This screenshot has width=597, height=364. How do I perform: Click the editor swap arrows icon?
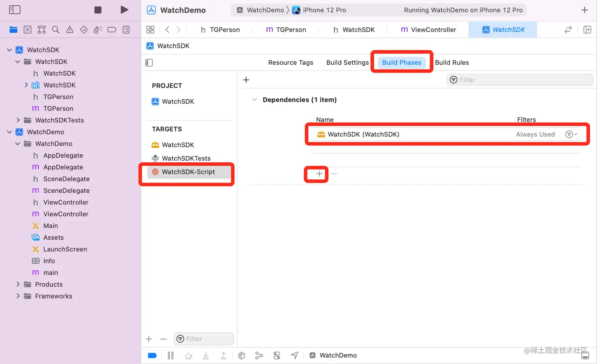click(x=568, y=30)
